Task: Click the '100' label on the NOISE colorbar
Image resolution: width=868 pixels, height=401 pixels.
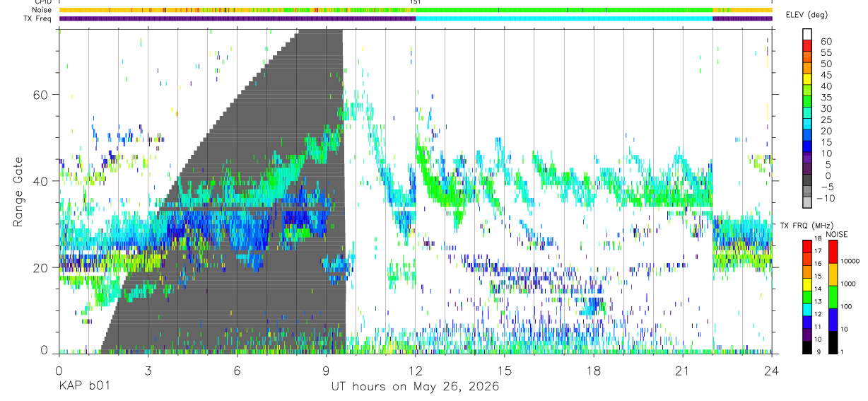Action: 846,306
